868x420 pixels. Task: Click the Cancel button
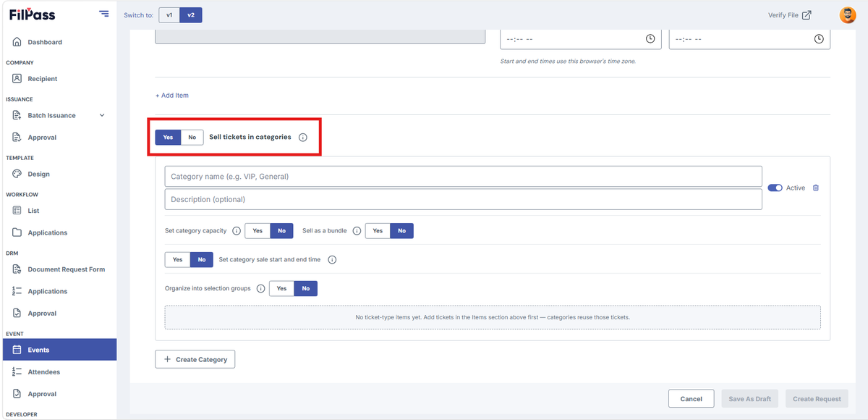pos(691,398)
